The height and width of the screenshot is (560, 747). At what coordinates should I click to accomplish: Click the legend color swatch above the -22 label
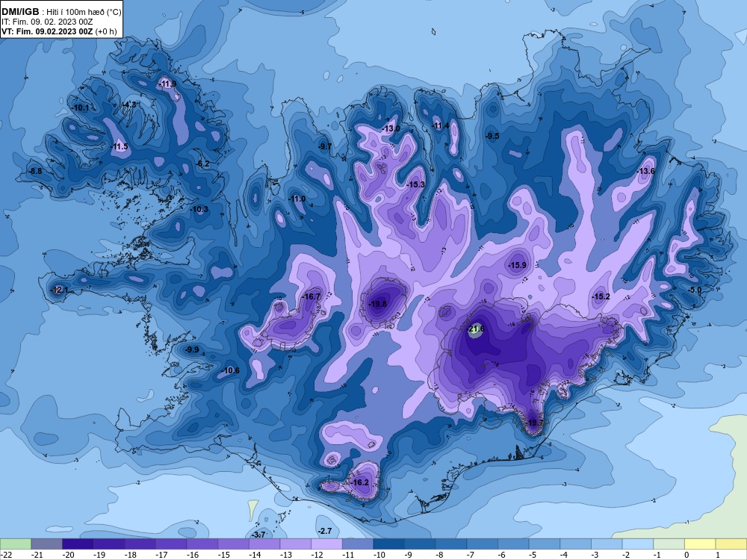(x=16, y=544)
